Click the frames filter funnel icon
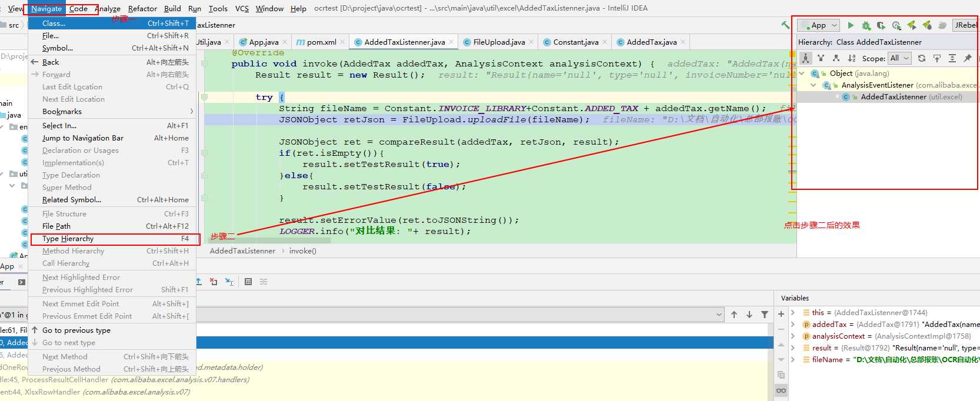 click(x=765, y=315)
